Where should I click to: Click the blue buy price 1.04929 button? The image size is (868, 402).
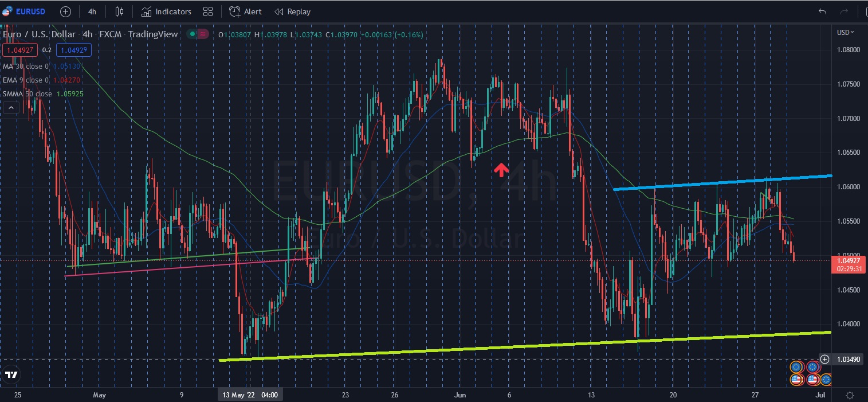pyautogui.click(x=73, y=50)
